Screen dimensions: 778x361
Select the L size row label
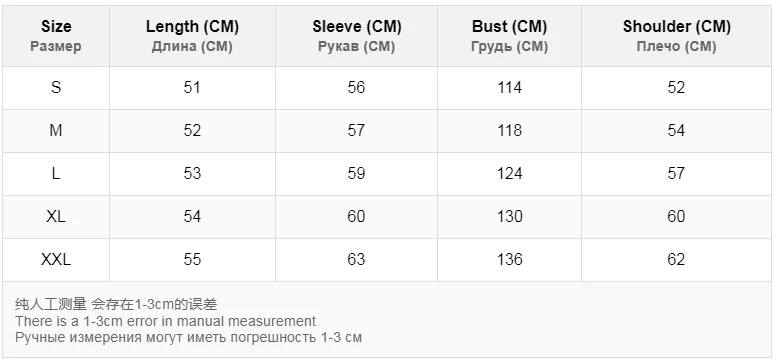coord(56,174)
